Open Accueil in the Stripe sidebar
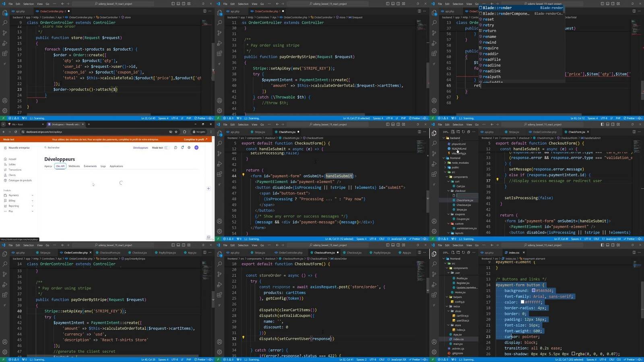This screenshot has height=362, width=644. pos(12,159)
